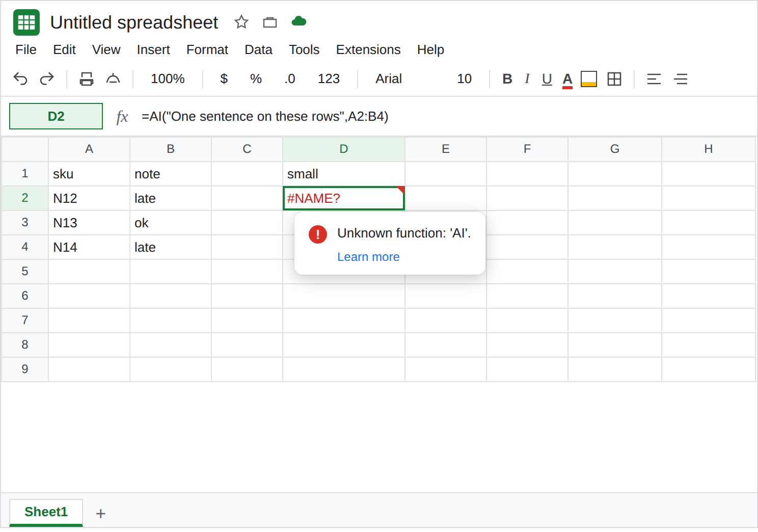The image size is (758, 532).
Task: Open the borders tool
Action: 614,79
